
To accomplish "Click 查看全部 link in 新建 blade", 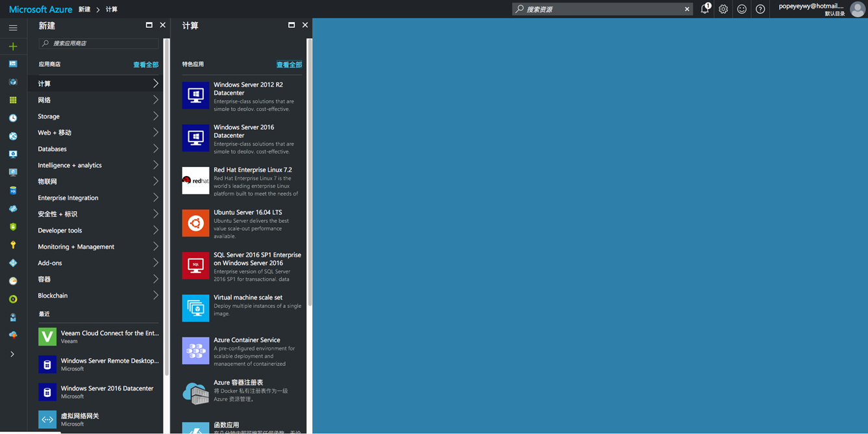I will tap(145, 64).
